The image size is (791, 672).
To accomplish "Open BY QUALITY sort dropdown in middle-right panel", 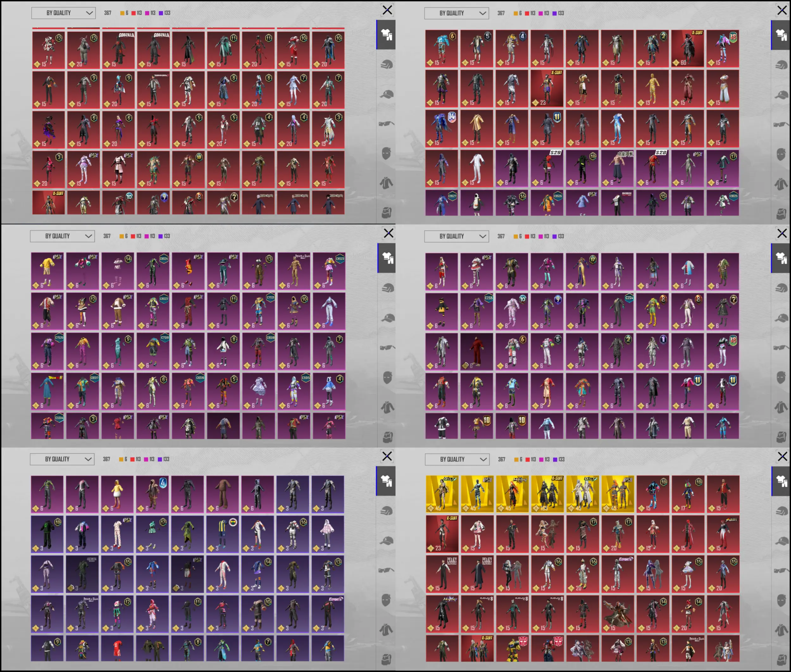I will click(x=457, y=236).
